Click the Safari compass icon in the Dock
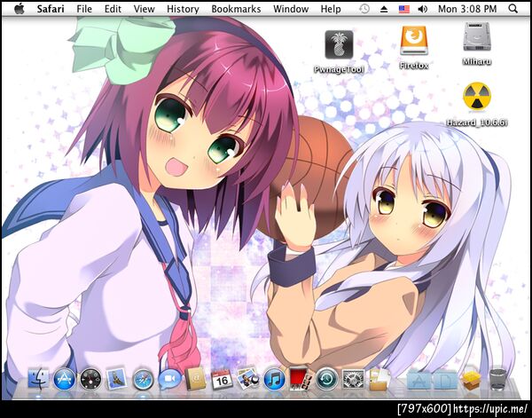Screen dimensions: 532x418 coord(143,379)
